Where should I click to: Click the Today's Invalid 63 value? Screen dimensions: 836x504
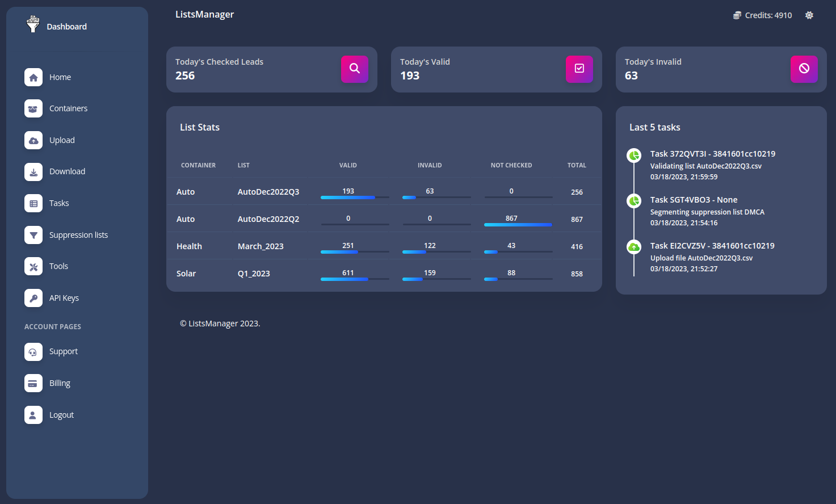coord(631,75)
